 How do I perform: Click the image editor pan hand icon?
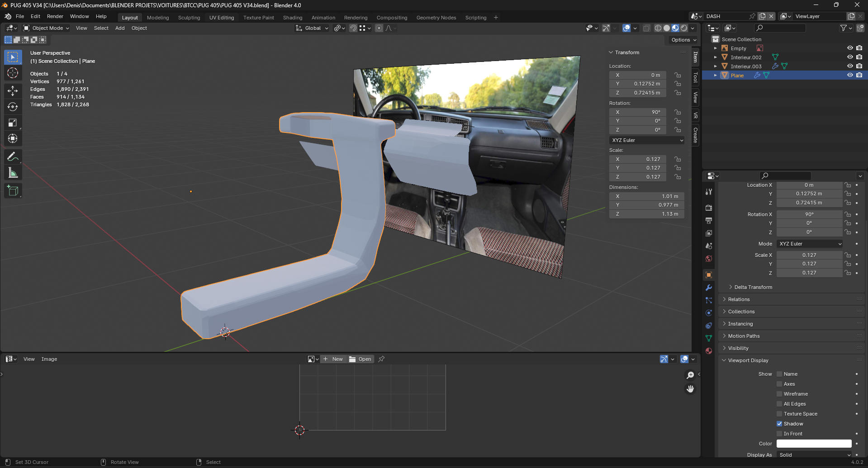[690, 389]
